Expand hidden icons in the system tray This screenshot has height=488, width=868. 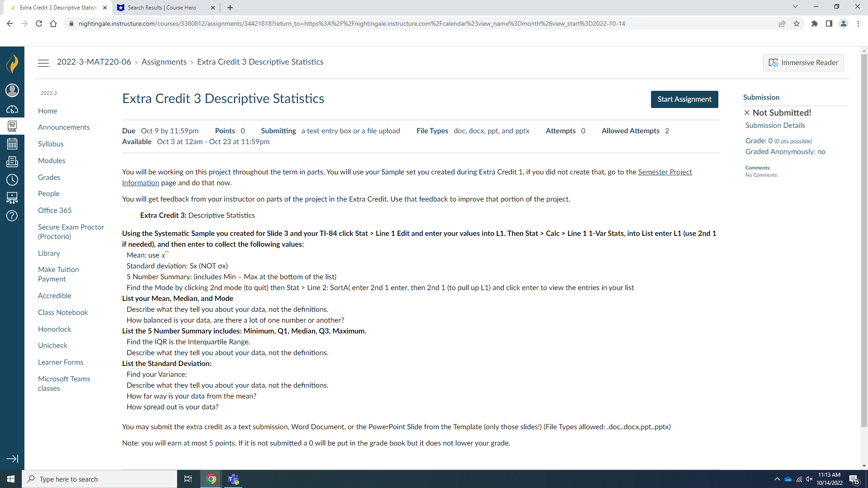[x=777, y=479]
